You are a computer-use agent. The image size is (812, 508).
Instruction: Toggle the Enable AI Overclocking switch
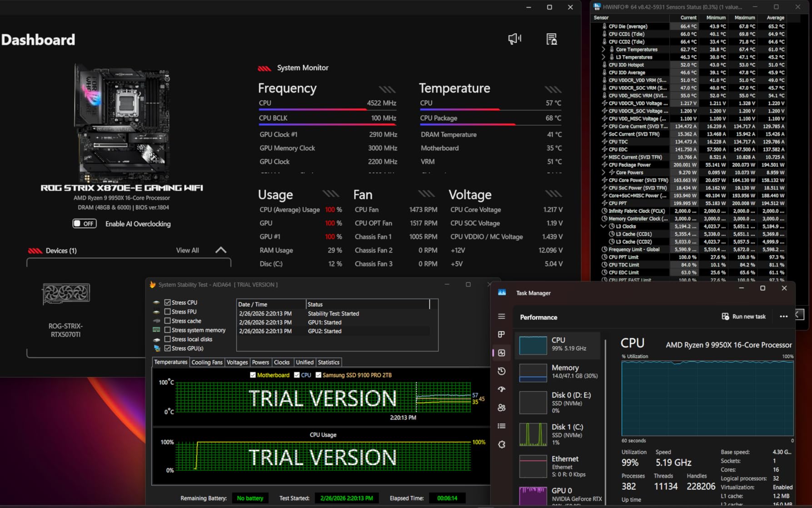click(x=85, y=224)
